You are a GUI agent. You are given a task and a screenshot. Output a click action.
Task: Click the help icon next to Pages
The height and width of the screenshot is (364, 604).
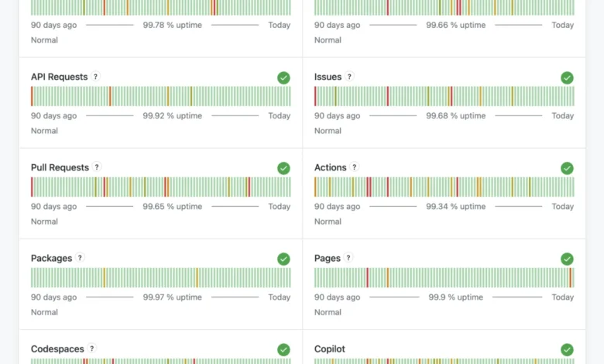(348, 258)
